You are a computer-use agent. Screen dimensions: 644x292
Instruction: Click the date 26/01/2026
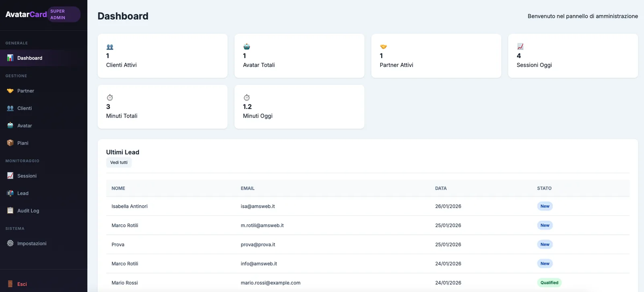pyautogui.click(x=448, y=206)
